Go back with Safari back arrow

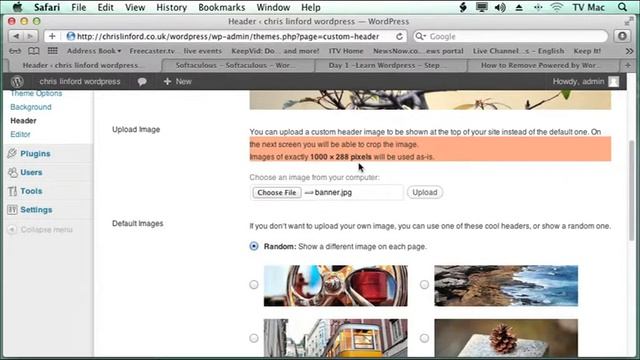[x=16, y=36]
